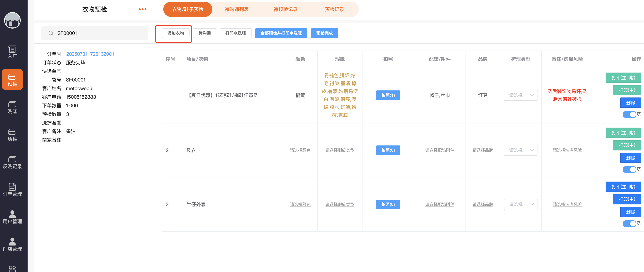
Task: Open 护理类型 dropdown for 风衣
Action: (520, 150)
